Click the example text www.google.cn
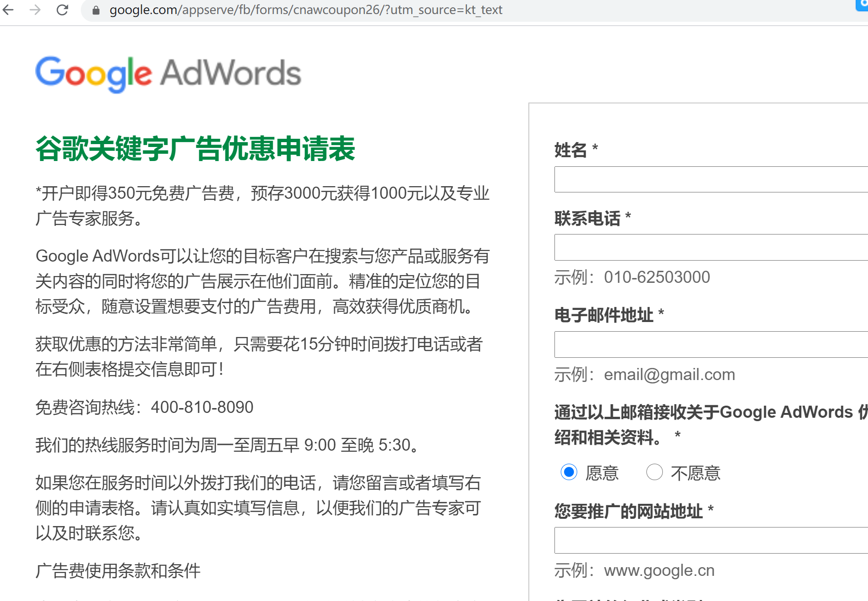Viewport: 868px width, 601px height. tap(659, 571)
